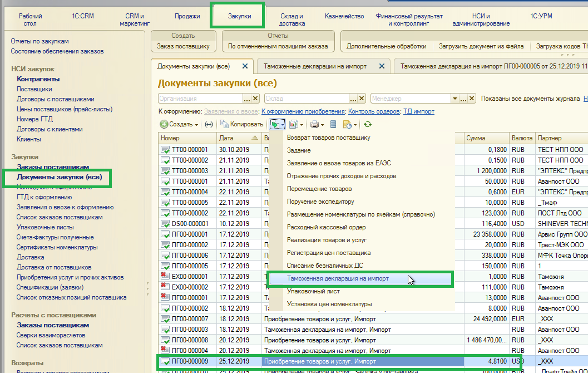Clear the Организация filter with X button

pyautogui.click(x=255, y=99)
